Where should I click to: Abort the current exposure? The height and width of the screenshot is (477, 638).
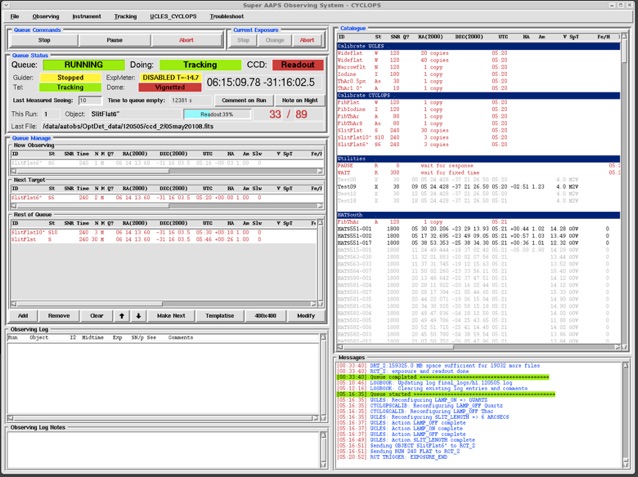(307, 40)
